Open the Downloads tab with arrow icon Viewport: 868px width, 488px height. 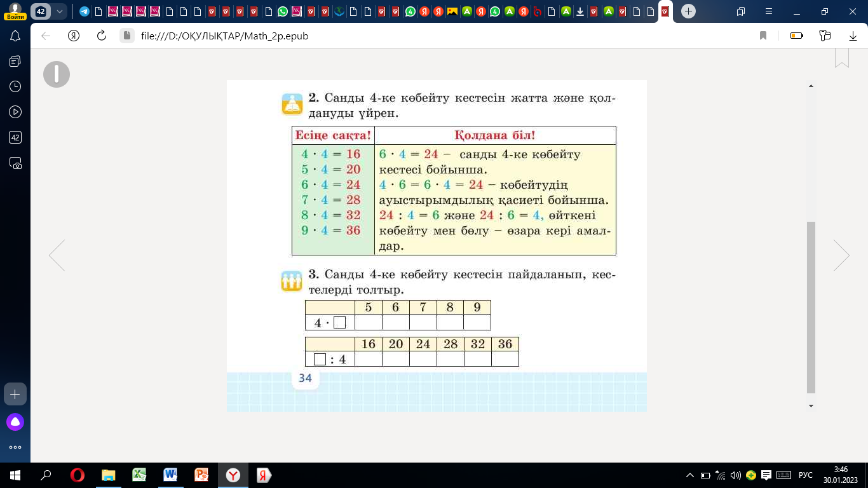pyautogui.click(x=580, y=11)
